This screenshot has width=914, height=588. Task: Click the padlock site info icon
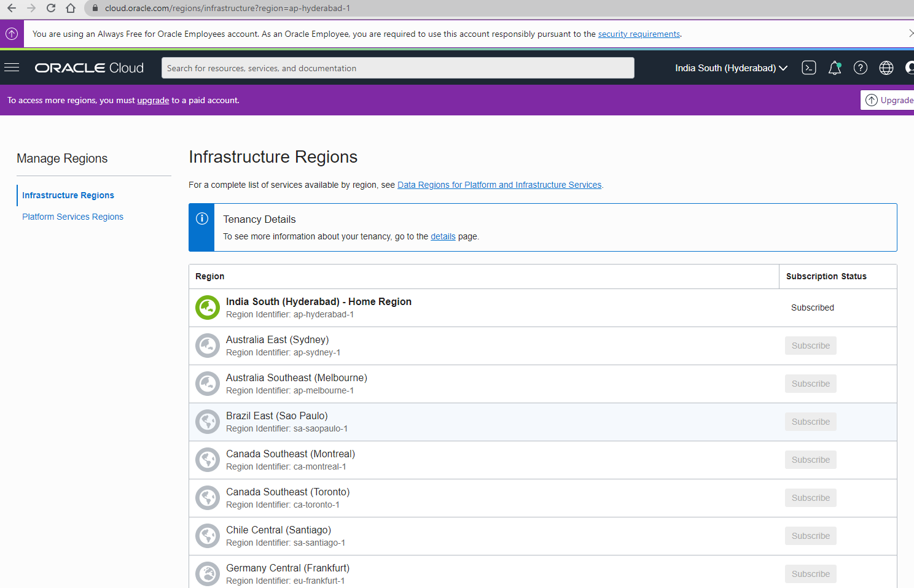coord(95,8)
